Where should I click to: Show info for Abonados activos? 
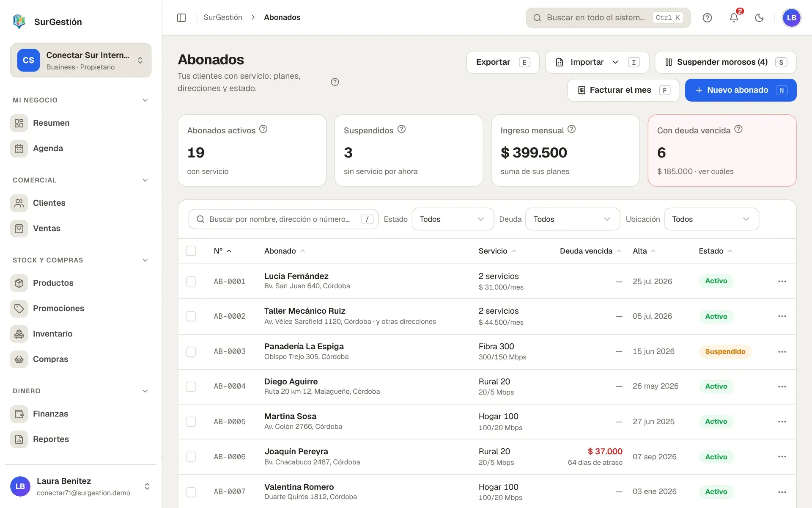coord(263,129)
